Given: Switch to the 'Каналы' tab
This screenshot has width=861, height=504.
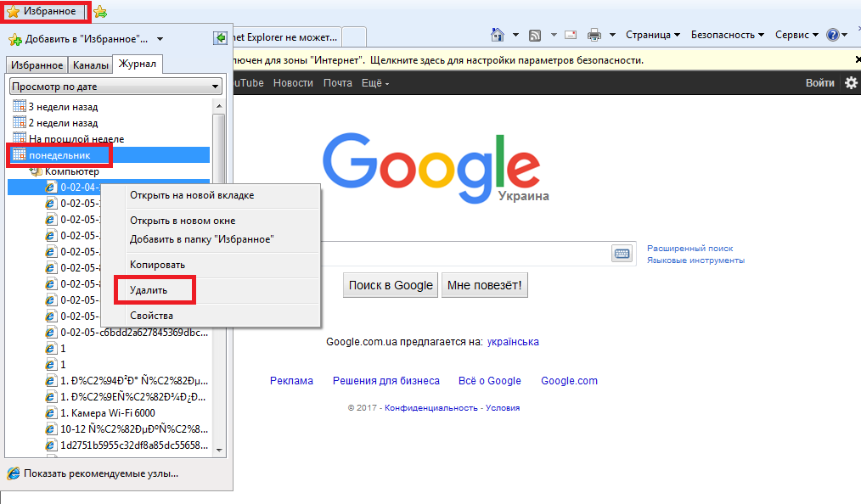Looking at the screenshot, I should click(90, 65).
